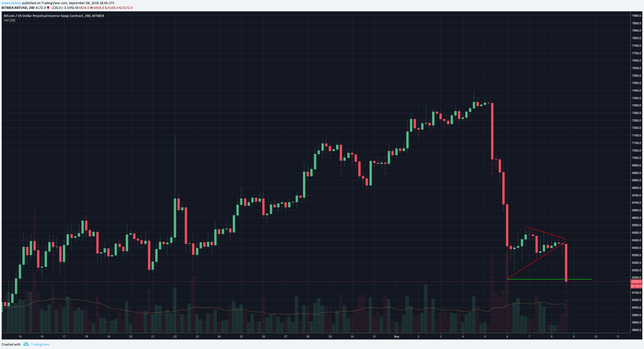Viewport: 644px width, 349px height.
Task: Click the large red candle on September 5
Action: click(492, 131)
